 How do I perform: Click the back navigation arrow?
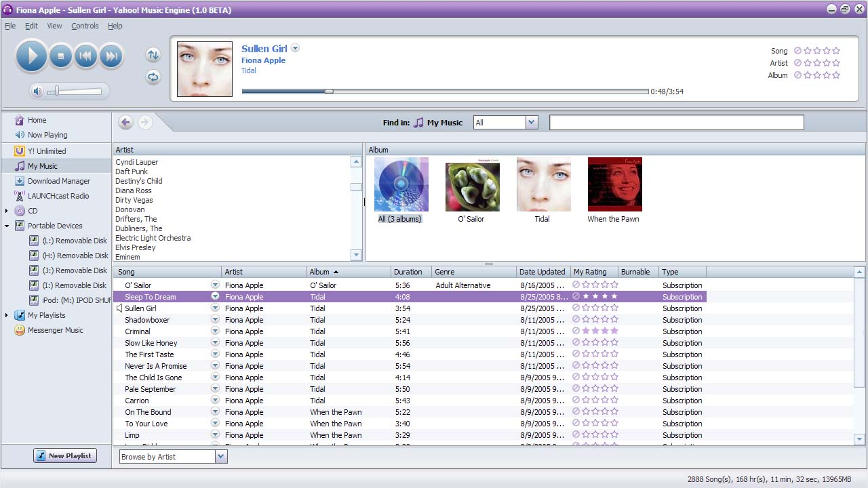(x=125, y=122)
